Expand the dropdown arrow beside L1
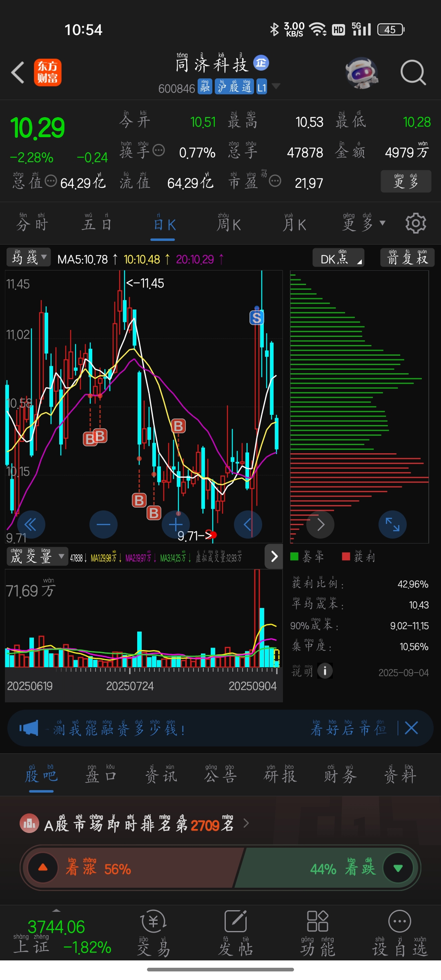 point(276,86)
